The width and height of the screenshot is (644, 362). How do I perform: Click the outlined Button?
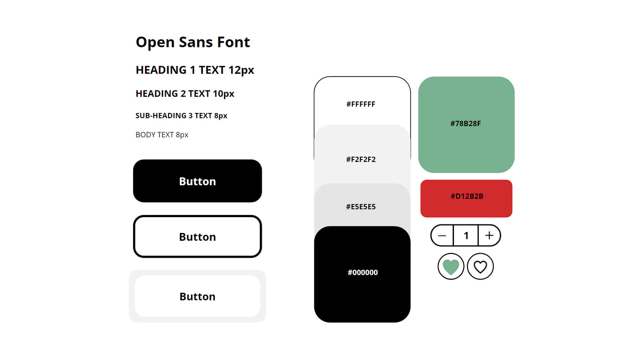coord(197,236)
